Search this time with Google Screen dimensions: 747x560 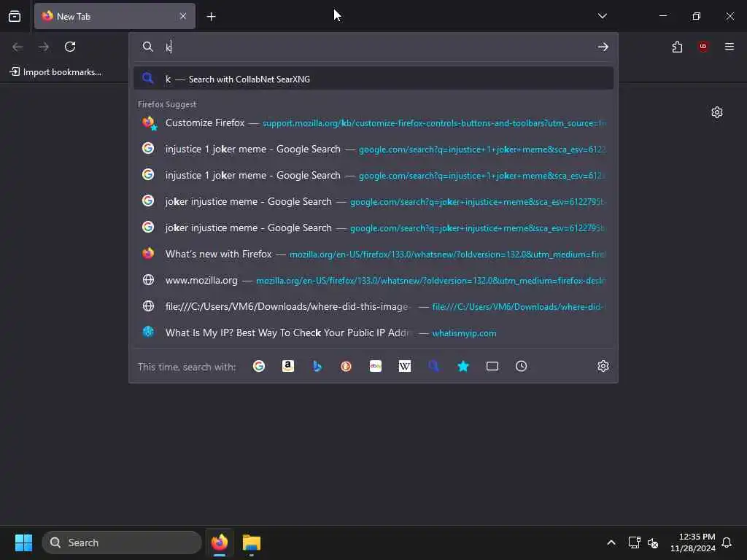[x=259, y=366]
